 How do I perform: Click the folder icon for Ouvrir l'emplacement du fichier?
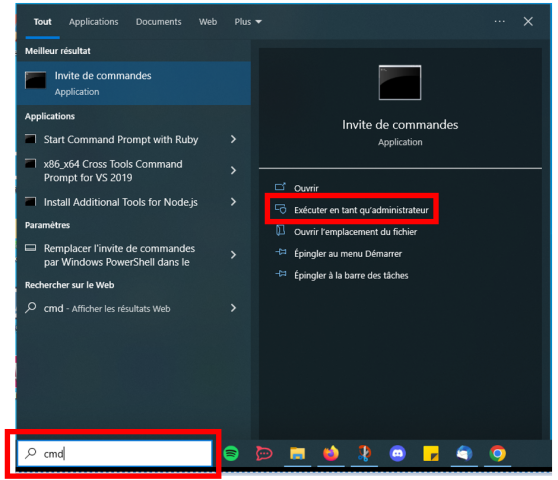coord(280,231)
